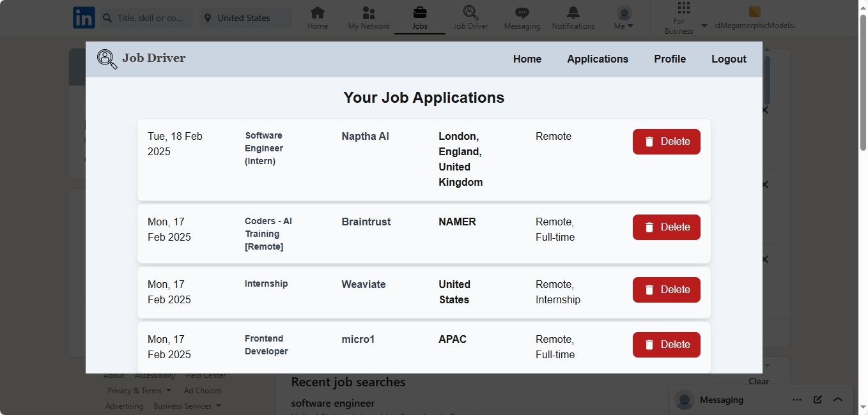Expand the messaging panel chevron

(x=838, y=400)
